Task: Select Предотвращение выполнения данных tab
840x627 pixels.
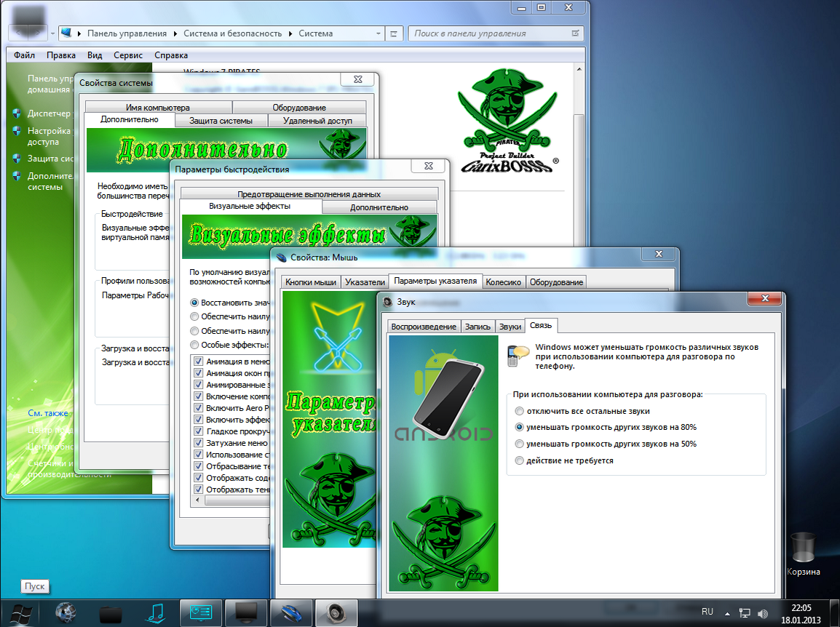Action: [309, 193]
